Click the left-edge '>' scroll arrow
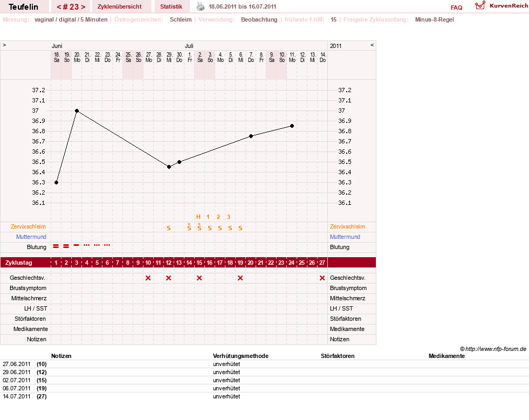 click(4, 45)
